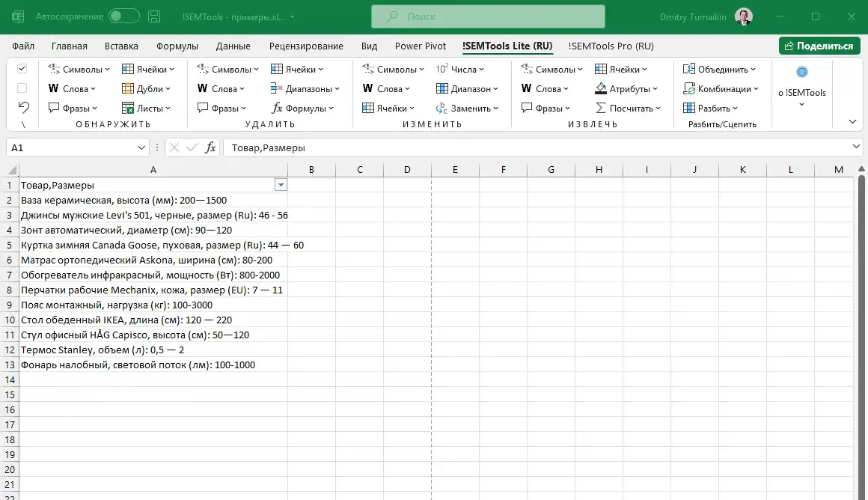Open the Комбинации combinations menu
The height and width of the screenshot is (500, 868).
click(x=721, y=88)
